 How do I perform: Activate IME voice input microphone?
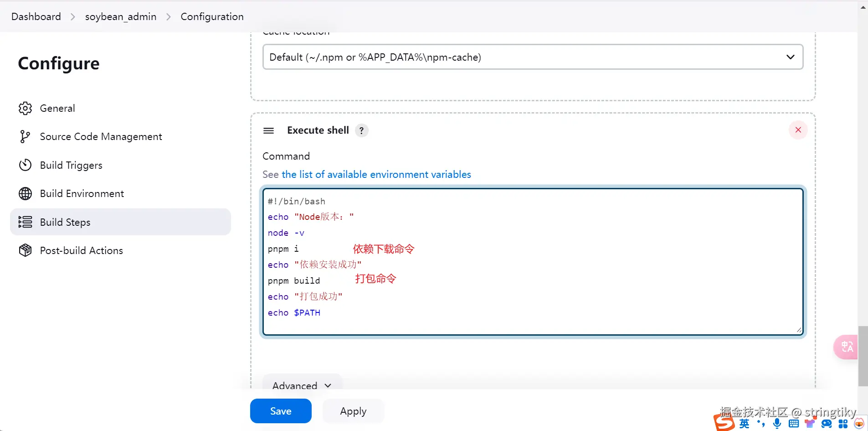point(777,424)
